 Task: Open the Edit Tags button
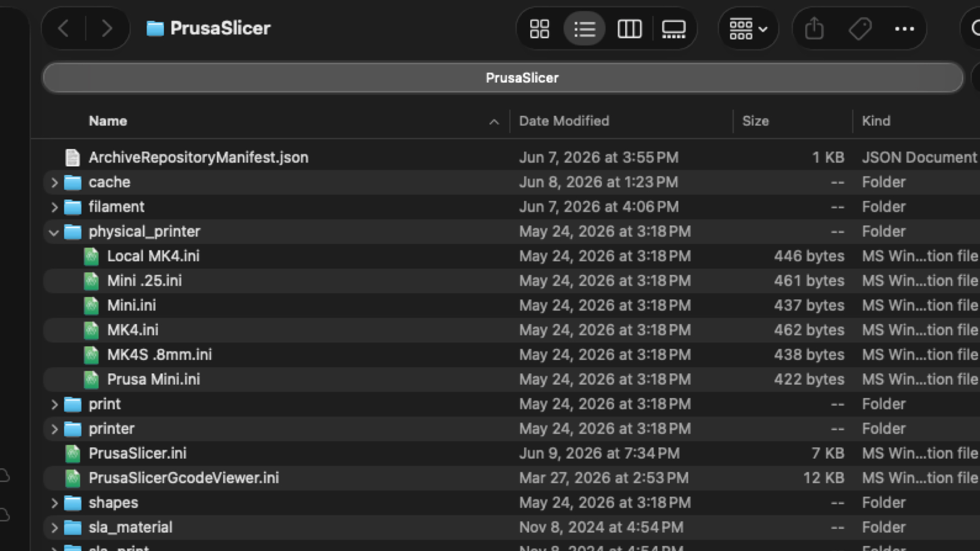coord(860,29)
